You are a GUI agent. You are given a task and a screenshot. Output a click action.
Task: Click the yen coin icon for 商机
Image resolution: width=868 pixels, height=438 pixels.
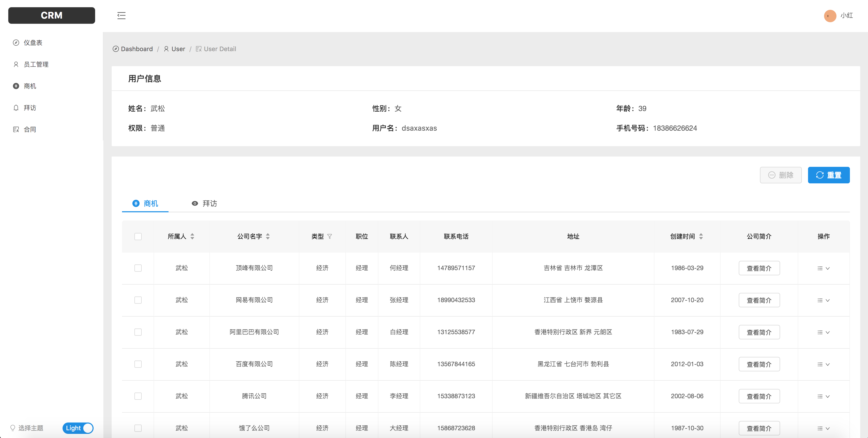16,86
